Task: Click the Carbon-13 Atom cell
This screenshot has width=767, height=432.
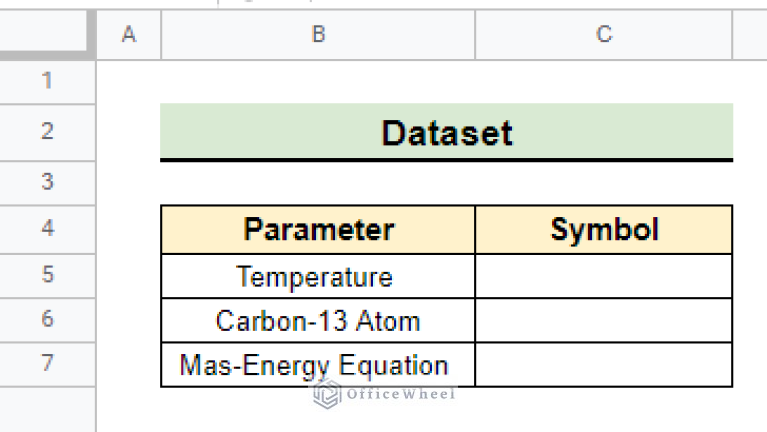Action: click(x=318, y=320)
